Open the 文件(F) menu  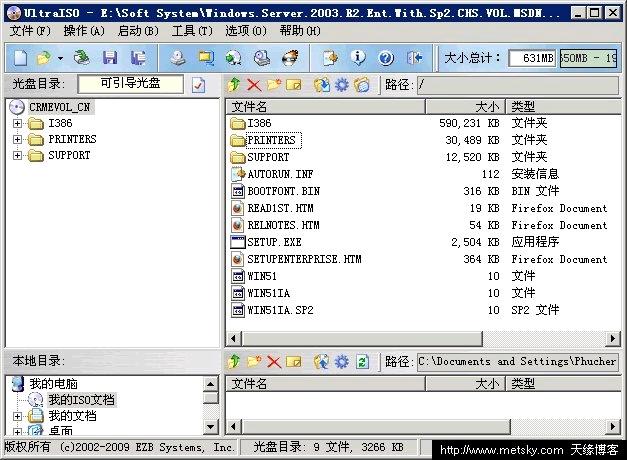pos(30,31)
